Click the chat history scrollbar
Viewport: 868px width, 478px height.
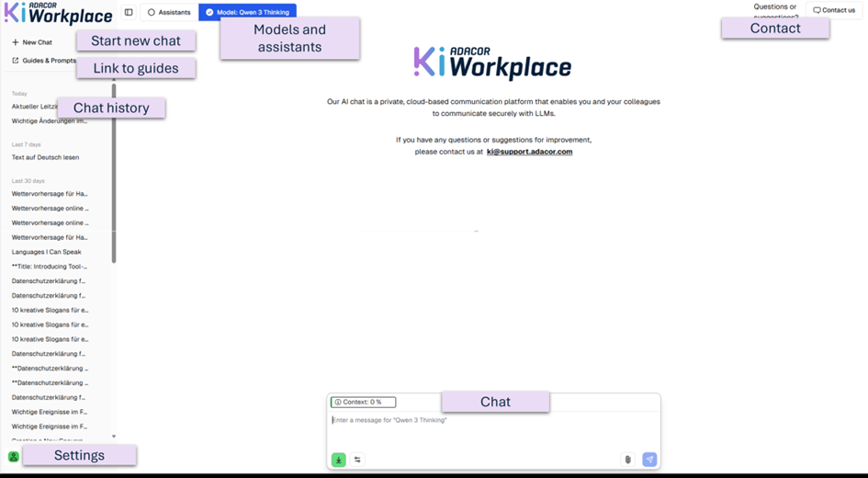[x=114, y=173]
